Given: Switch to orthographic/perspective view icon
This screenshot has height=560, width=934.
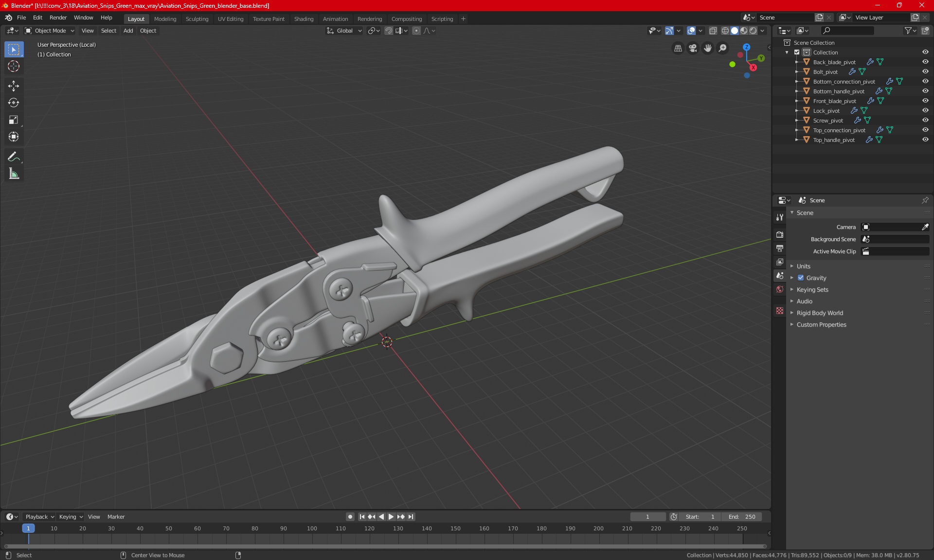Looking at the screenshot, I should pyautogui.click(x=678, y=48).
